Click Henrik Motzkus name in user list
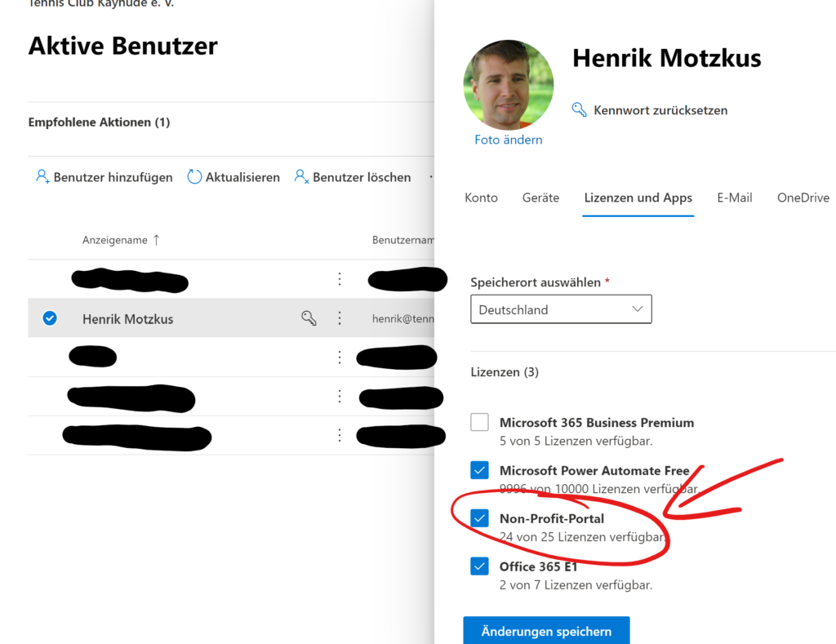This screenshot has height=644, width=836. (x=128, y=319)
